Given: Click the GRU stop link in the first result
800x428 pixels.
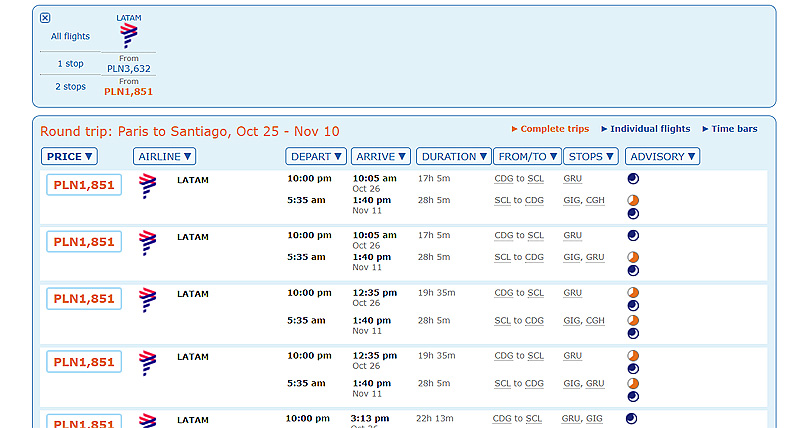Looking at the screenshot, I should pyautogui.click(x=572, y=179).
